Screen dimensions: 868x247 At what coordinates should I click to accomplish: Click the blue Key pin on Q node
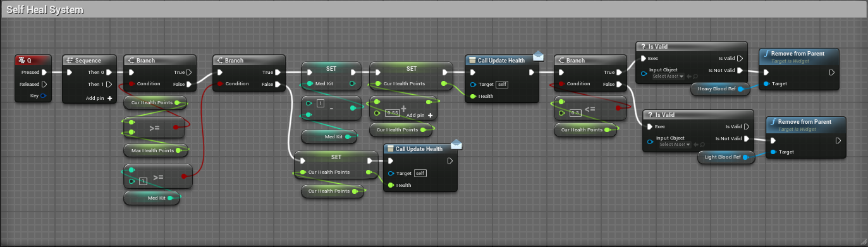tap(44, 96)
